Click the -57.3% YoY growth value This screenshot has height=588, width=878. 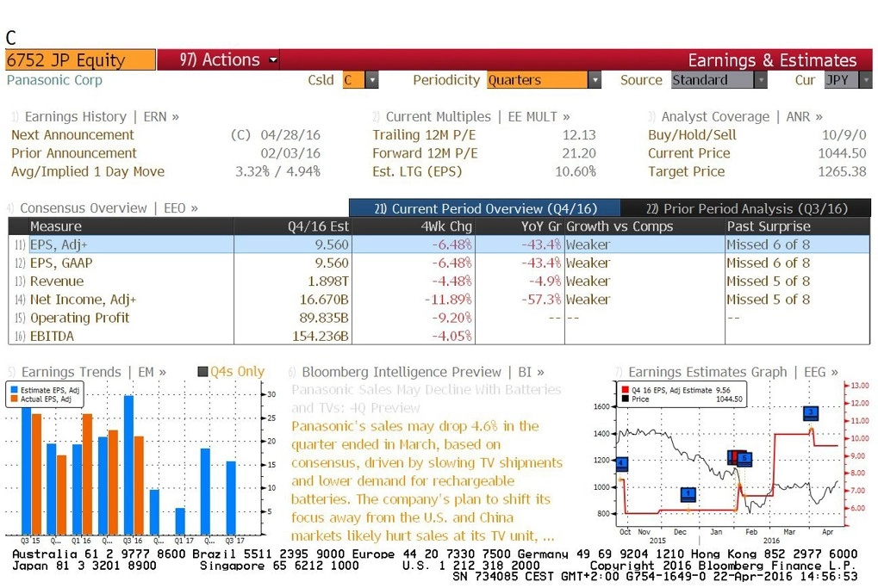541,300
